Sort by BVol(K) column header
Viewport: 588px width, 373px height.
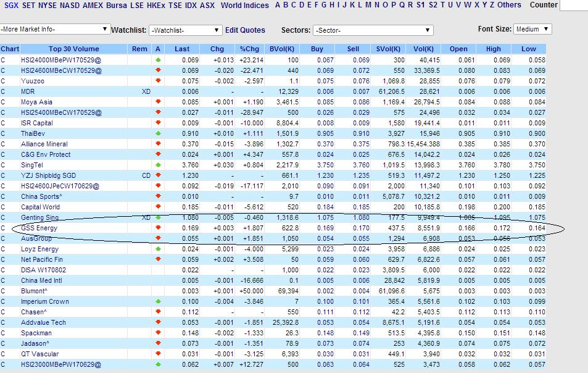pos(282,49)
